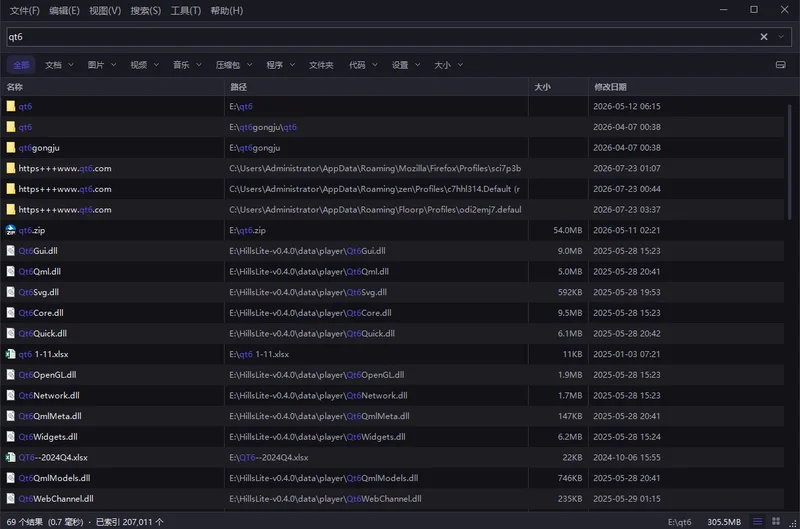Screen dimensions: 800x529
Task: Open the 工具(T) menu
Action: pyautogui.click(x=186, y=11)
